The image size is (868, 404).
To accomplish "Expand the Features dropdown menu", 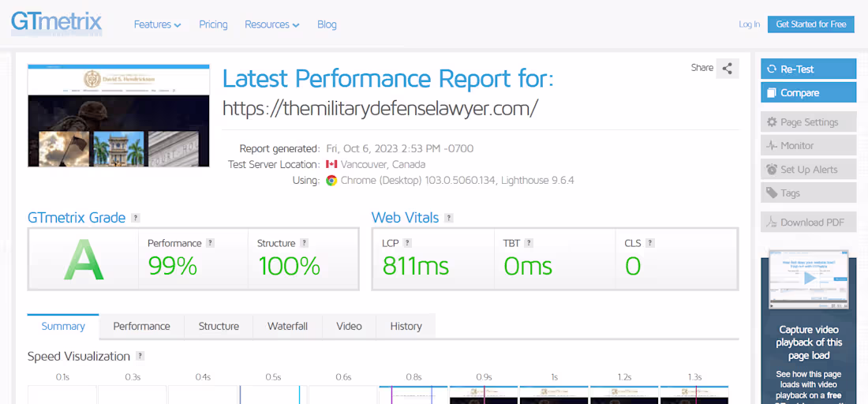I will (157, 24).
